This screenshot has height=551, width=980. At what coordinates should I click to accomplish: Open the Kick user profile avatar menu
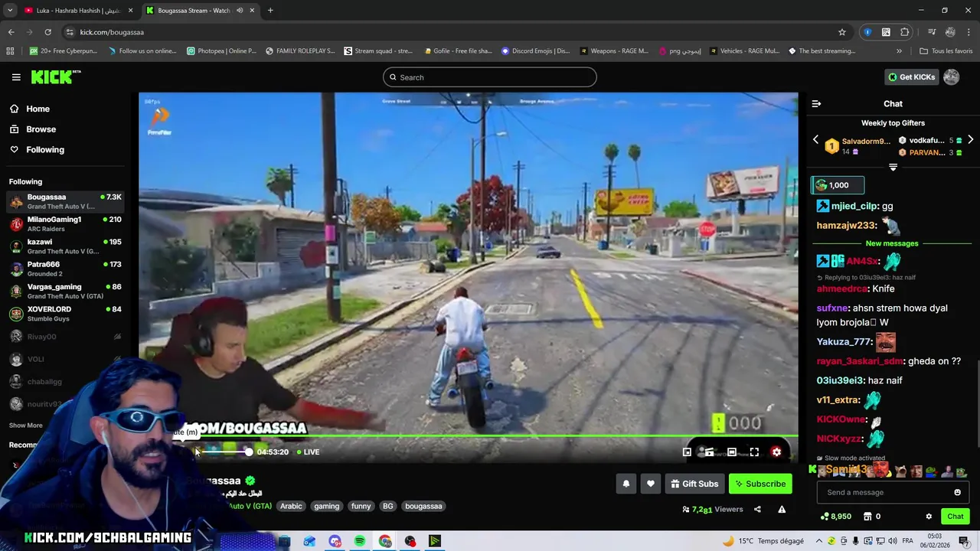tap(952, 77)
